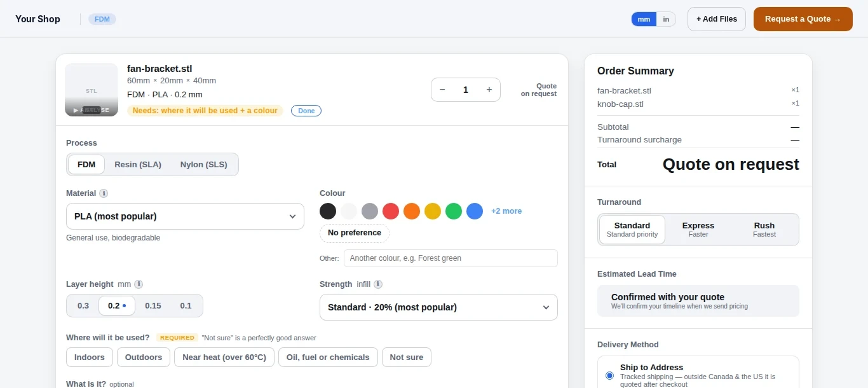Switch units to mm

tap(644, 19)
